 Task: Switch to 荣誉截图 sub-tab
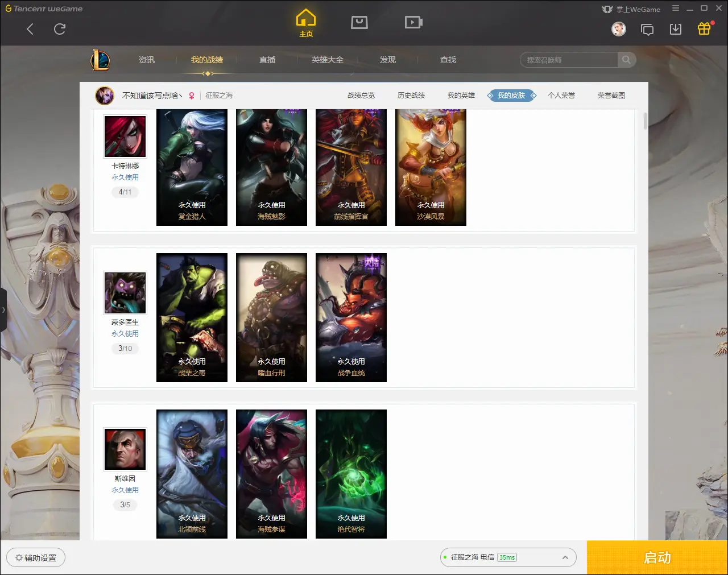click(611, 96)
